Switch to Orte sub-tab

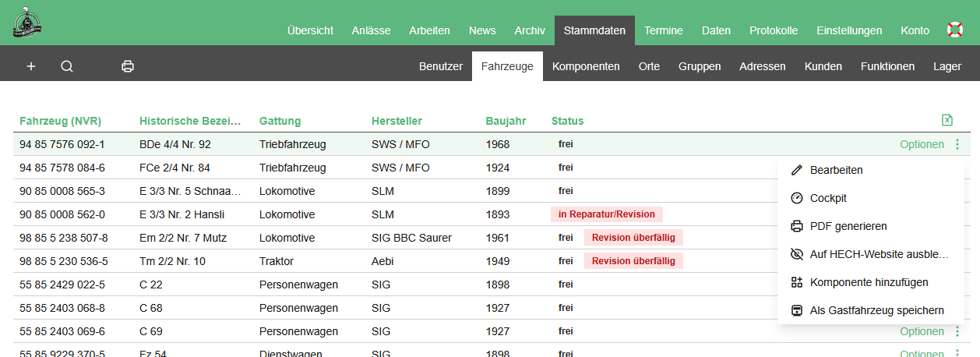(649, 66)
